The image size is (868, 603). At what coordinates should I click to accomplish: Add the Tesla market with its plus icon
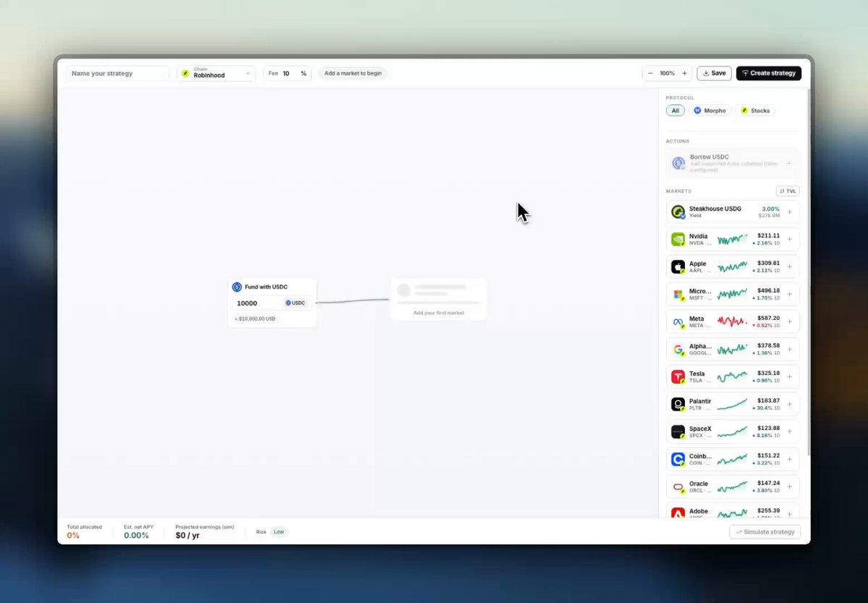(x=789, y=376)
